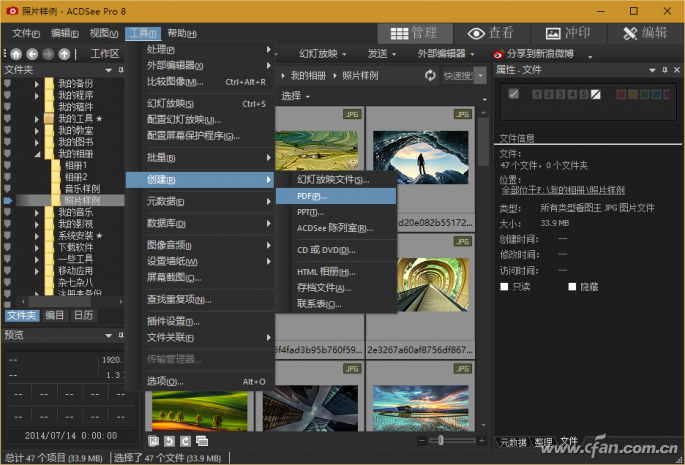The image size is (685, 465).
Task: Open the 文件夹 pane options dropdown
Action: point(108,70)
